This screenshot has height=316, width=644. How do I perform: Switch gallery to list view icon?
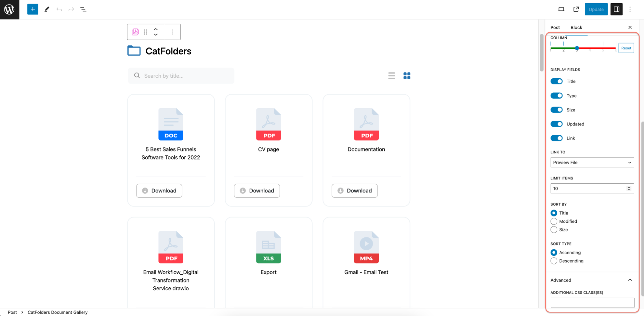pos(391,75)
